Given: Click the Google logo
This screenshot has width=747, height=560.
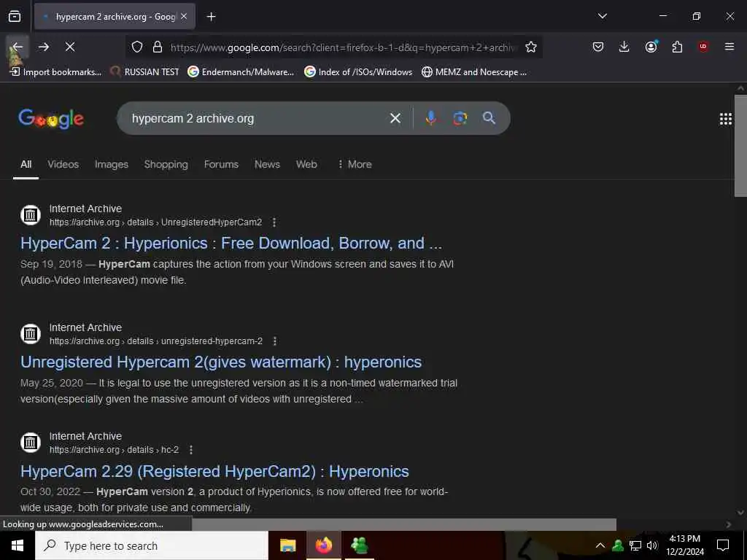Looking at the screenshot, I should point(51,119).
